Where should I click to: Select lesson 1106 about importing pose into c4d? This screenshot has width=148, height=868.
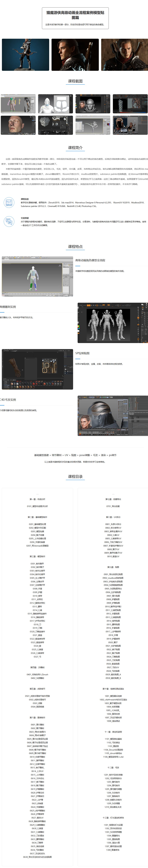[x=113, y=757]
